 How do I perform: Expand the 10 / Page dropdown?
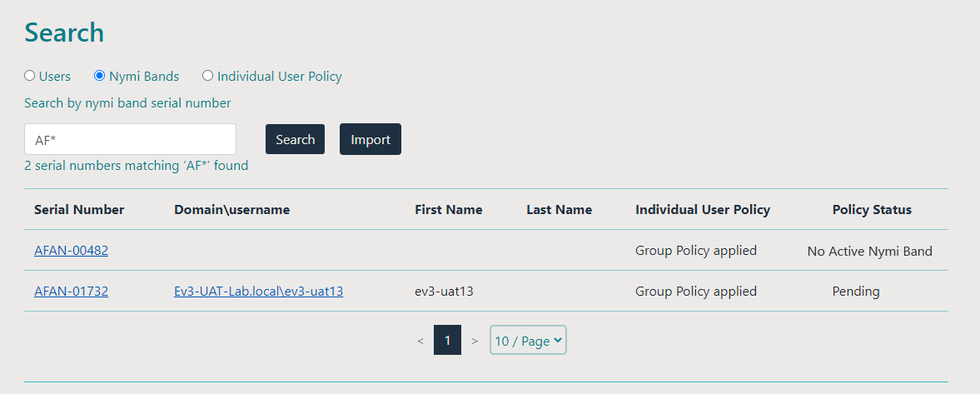coord(528,341)
